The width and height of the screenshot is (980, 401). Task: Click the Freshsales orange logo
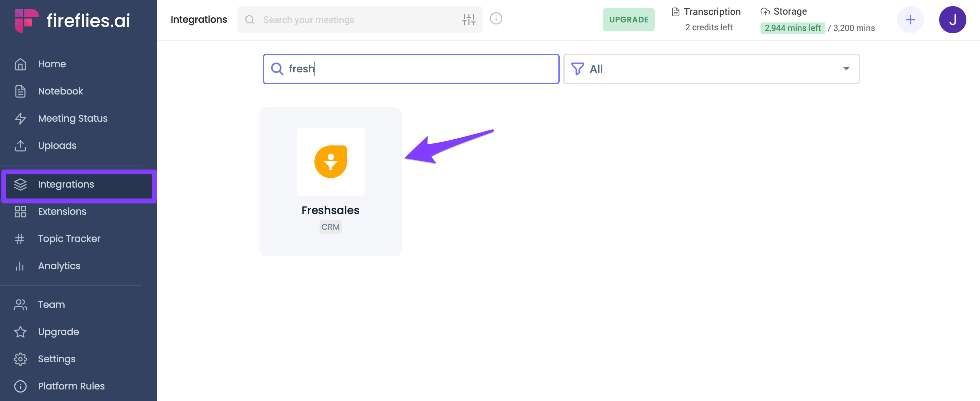point(331,161)
